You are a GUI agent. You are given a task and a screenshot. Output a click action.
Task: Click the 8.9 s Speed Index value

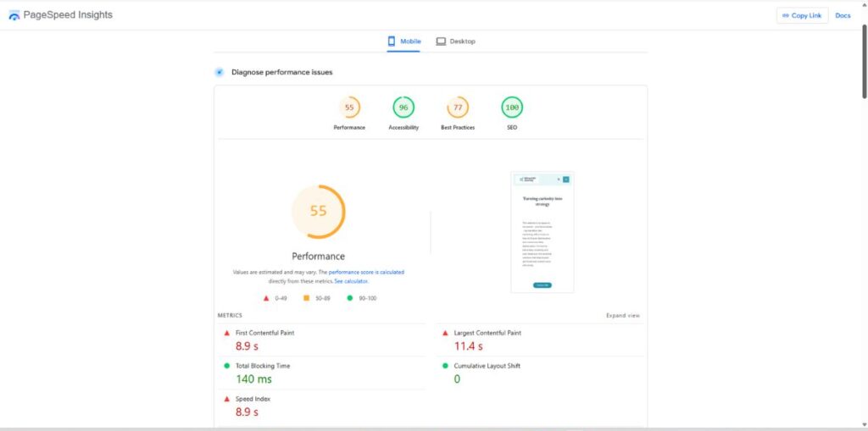pyautogui.click(x=247, y=412)
